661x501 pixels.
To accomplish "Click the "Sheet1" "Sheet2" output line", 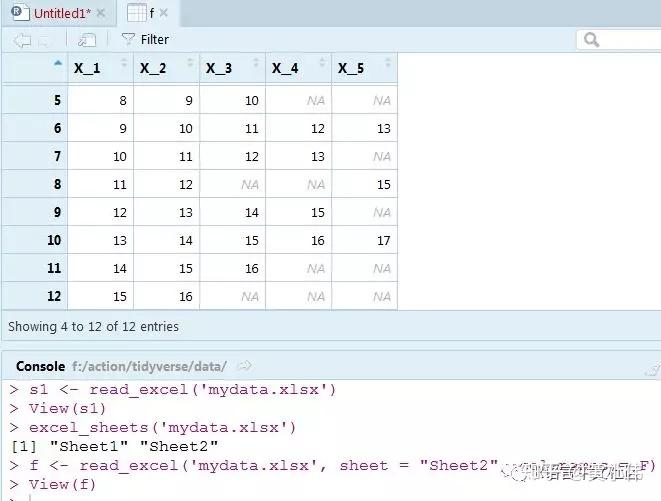I will [115, 446].
